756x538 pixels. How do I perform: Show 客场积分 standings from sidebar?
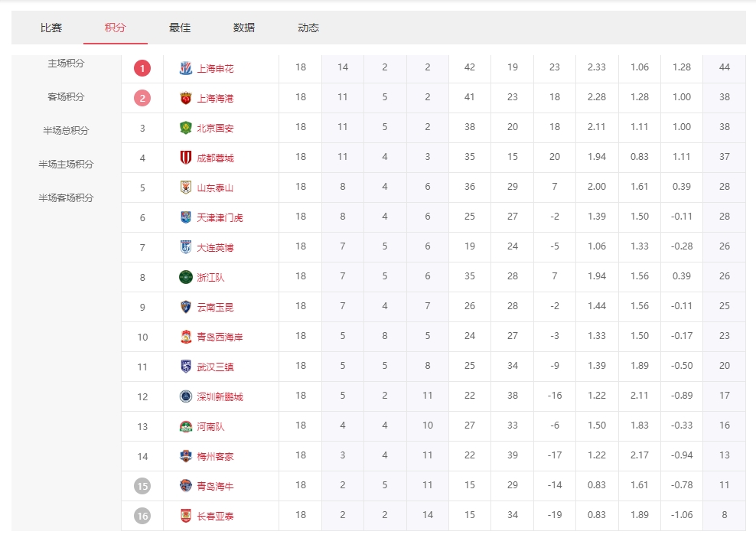pyautogui.click(x=66, y=97)
